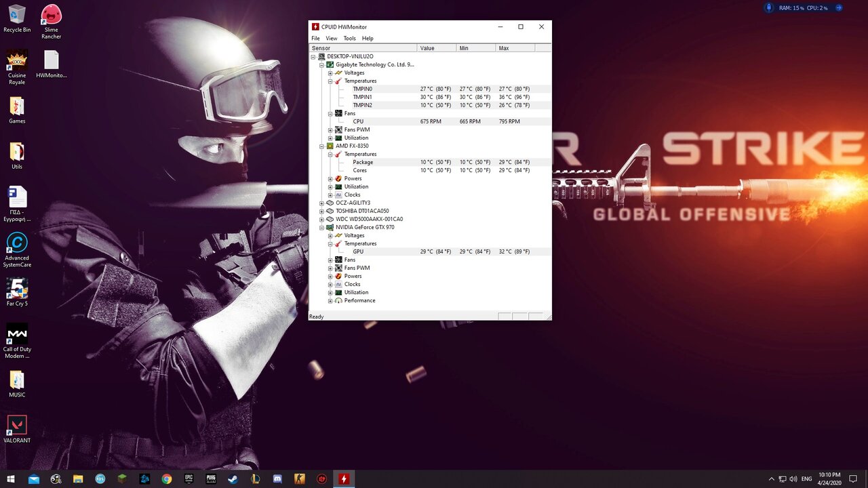Select the Far Cry 5 desktop shortcut
The image size is (868, 488).
17,292
